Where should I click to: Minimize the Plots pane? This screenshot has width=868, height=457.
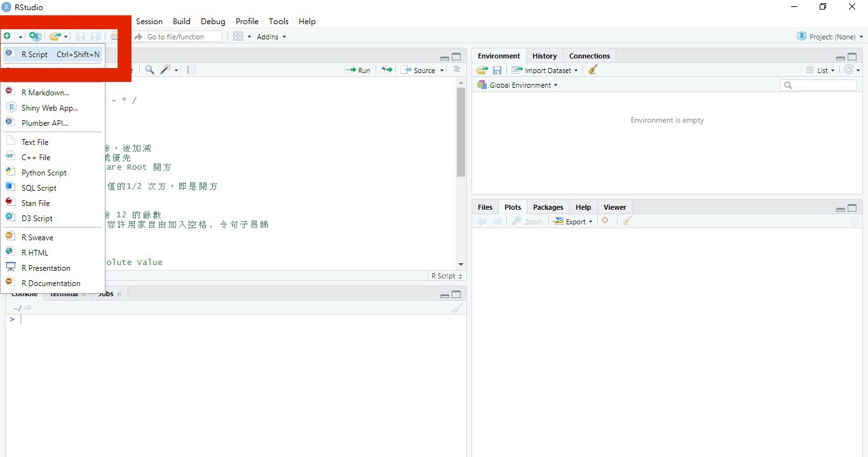point(841,208)
